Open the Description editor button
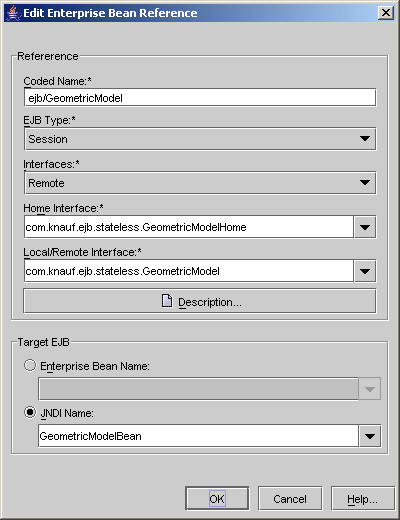This screenshot has height=520, width=400. point(200,301)
